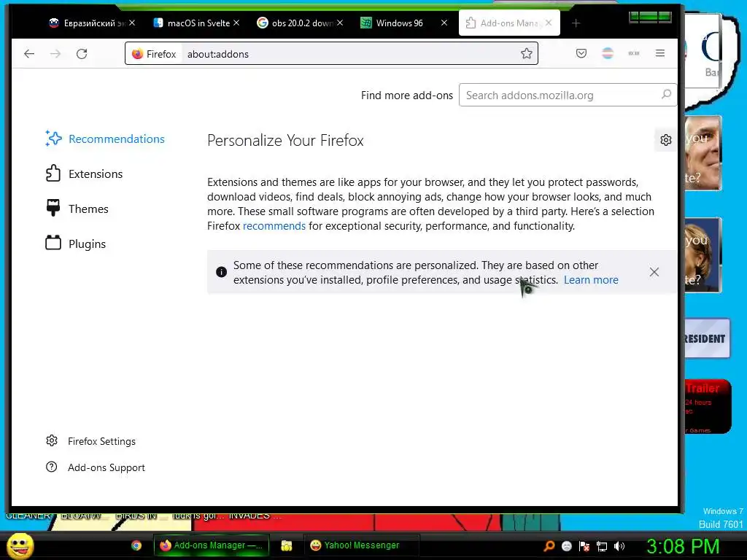Click the smiley Start button
747x560 pixels.
coord(20,545)
